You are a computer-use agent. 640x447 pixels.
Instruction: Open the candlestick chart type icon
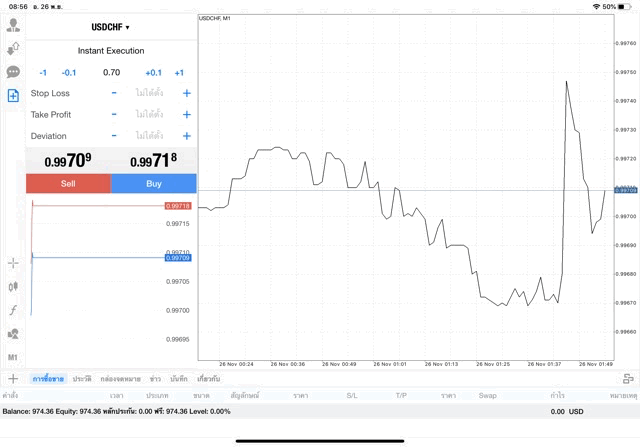tap(13, 286)
